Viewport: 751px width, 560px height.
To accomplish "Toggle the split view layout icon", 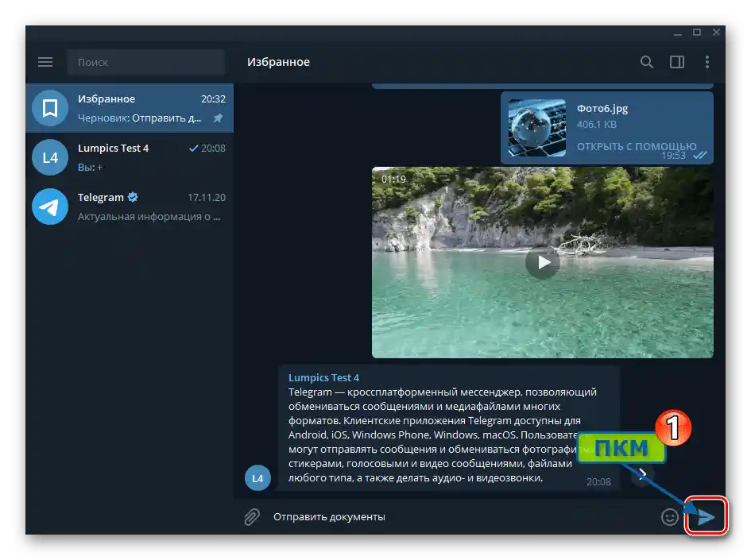I will 677,61.
